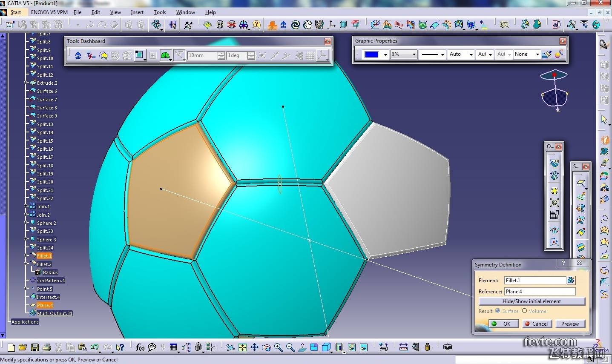The image size is (612, 364).
Task: Click the Preview button
Action: 570,324
